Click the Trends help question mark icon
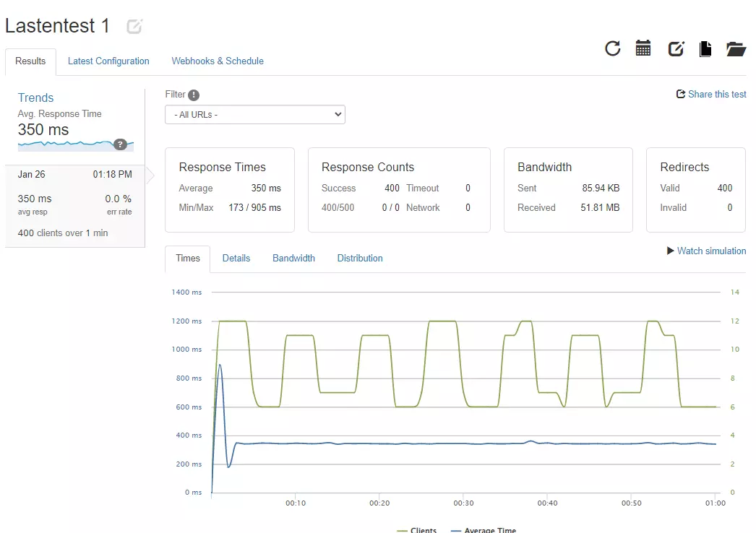Image resolution: width=756 pixels, height=533 pixels. (x=121, y=144)
